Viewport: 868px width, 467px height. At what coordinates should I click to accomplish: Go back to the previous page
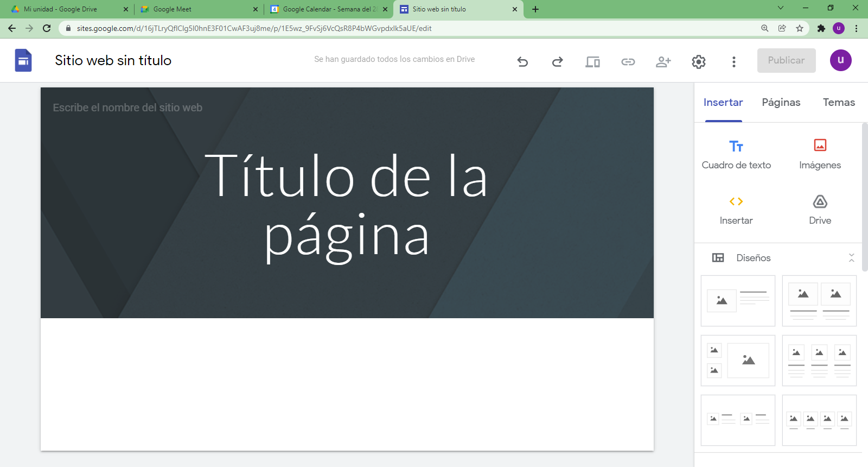[x=12, y=28]
